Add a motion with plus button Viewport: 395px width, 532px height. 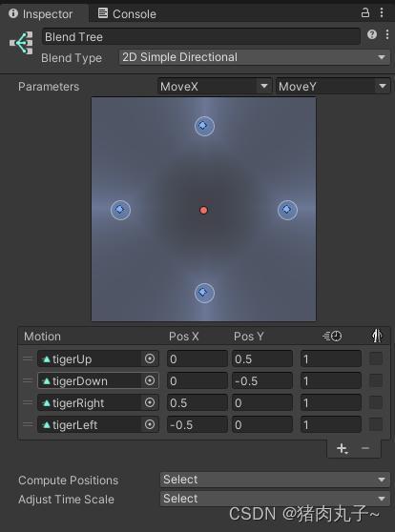(342, 448)
